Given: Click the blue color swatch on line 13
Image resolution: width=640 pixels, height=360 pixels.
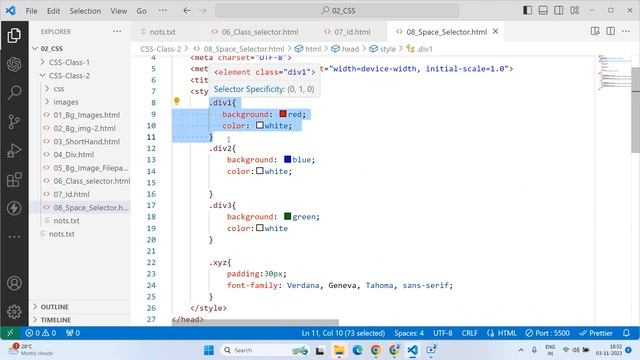Looking at the screenshot, I should click(287, 159).
